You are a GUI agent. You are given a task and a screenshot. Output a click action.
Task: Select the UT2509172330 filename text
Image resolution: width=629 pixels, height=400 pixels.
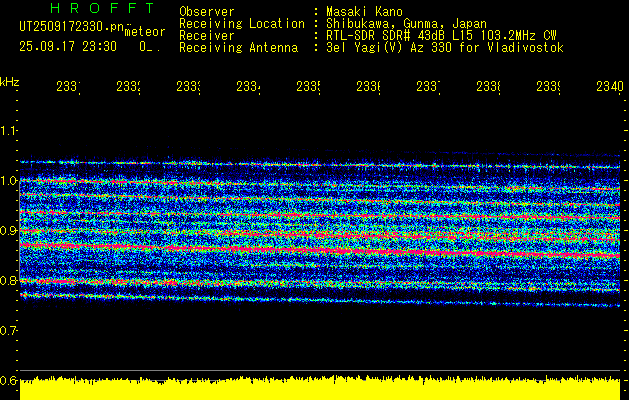click(72, 26)
